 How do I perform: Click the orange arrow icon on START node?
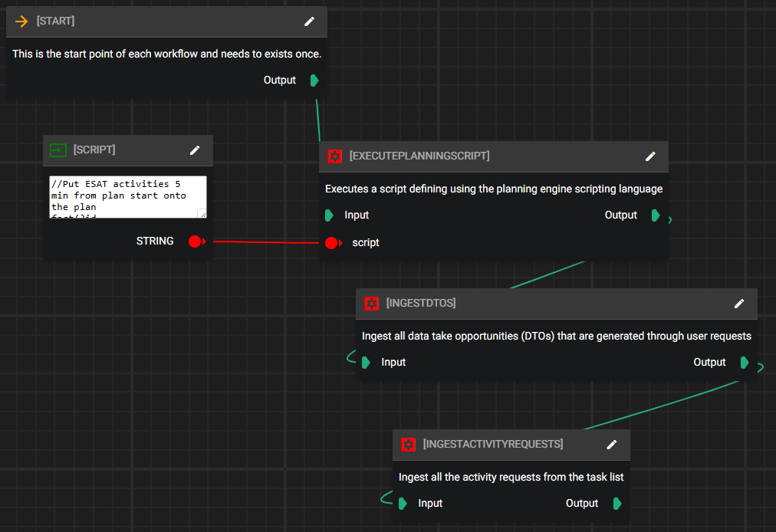21,21
